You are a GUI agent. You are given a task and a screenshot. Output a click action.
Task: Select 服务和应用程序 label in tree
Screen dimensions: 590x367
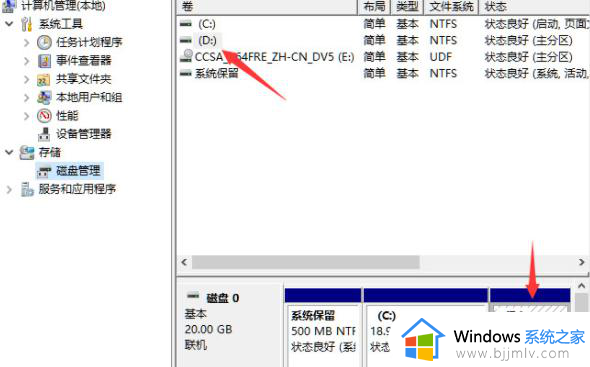pos(78,189)
